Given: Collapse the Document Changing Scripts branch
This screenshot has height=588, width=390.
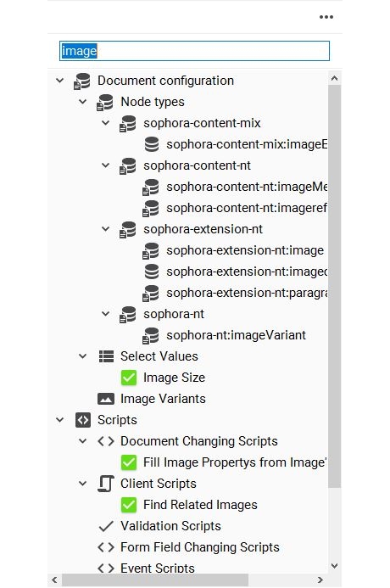Looking at the screenshot, I should [x=83, y=441].
